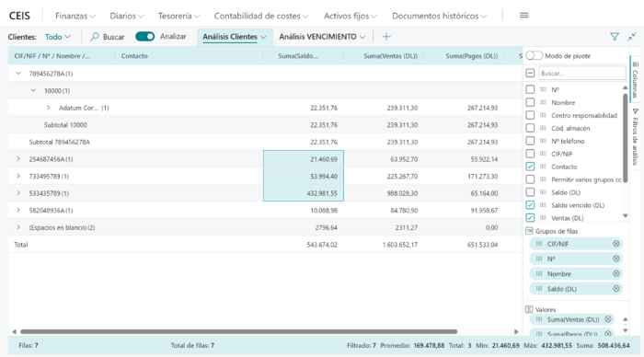
Task: Check the Nº column checkbox
Action: 530,89
